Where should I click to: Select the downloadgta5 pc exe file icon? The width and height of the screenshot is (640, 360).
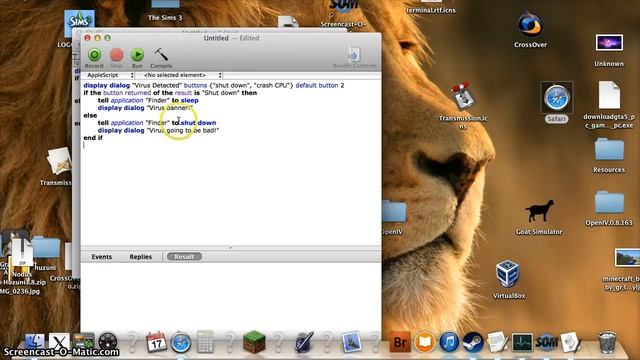[x=609, y=95]
